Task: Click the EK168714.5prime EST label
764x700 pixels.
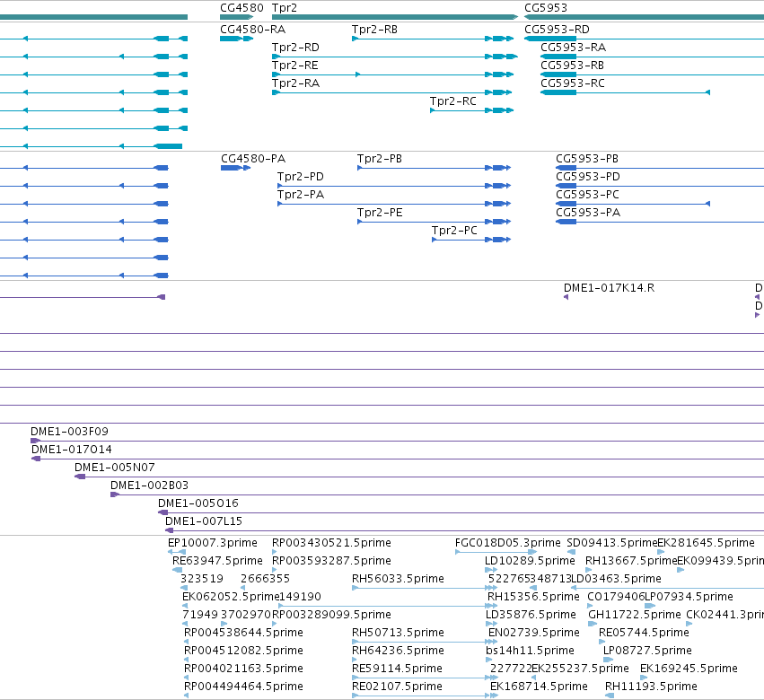Action: (539, 687)
